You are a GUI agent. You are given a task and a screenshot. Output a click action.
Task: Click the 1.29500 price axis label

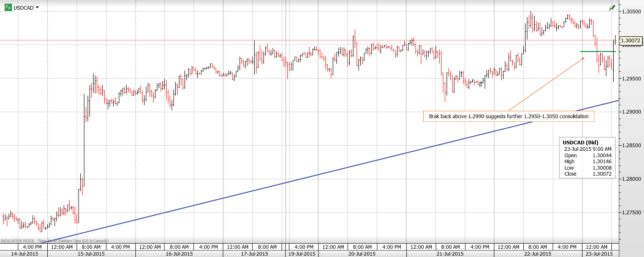click(632, 79)
